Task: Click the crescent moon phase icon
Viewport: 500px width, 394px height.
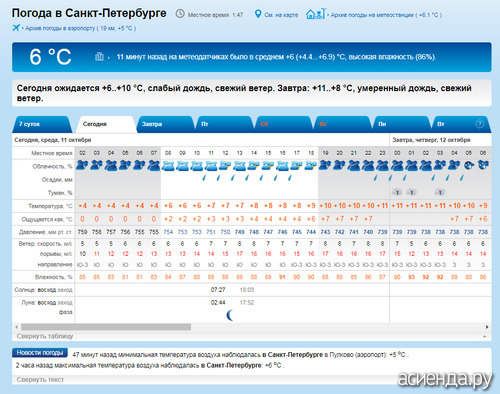Action: (230, 315)
